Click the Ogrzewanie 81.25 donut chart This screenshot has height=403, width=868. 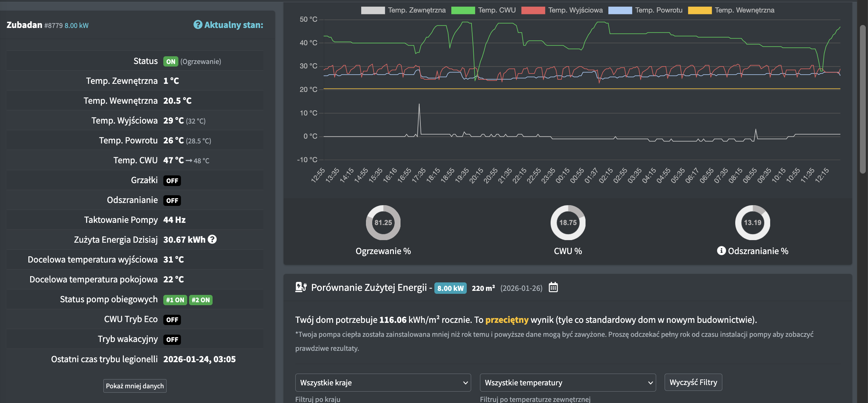point(383,222)
